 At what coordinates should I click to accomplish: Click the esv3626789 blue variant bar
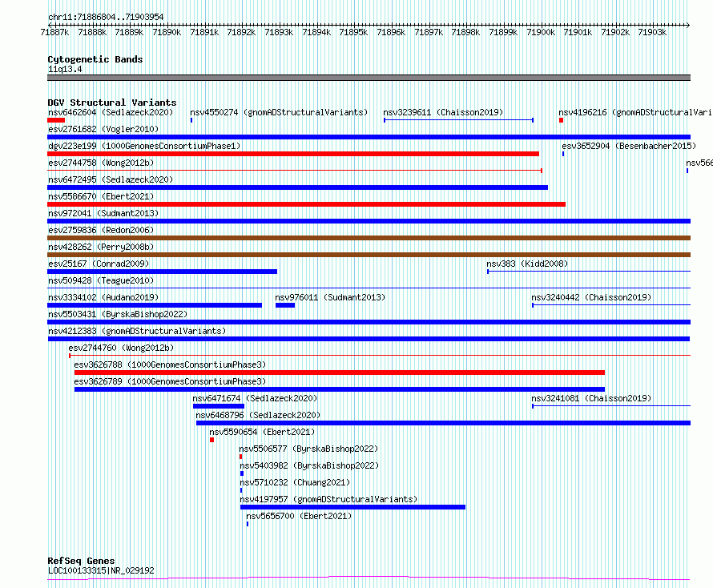tap(340, 389)
